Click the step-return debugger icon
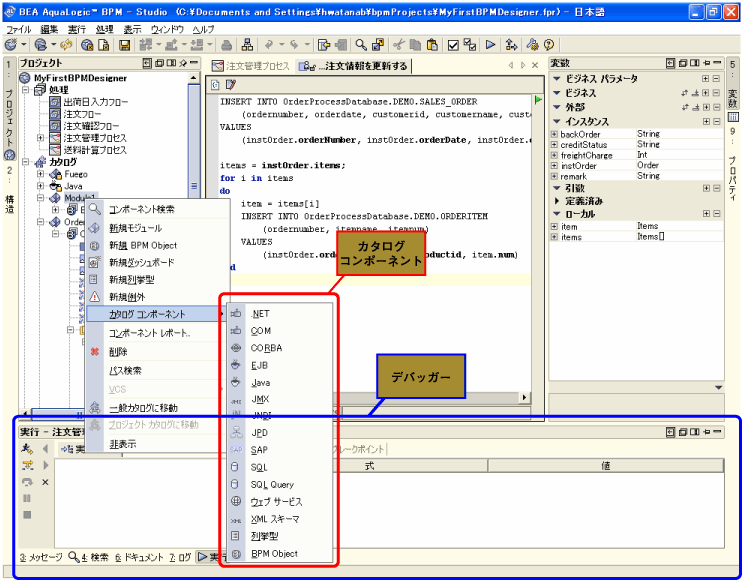 click(x=28, y=482)
